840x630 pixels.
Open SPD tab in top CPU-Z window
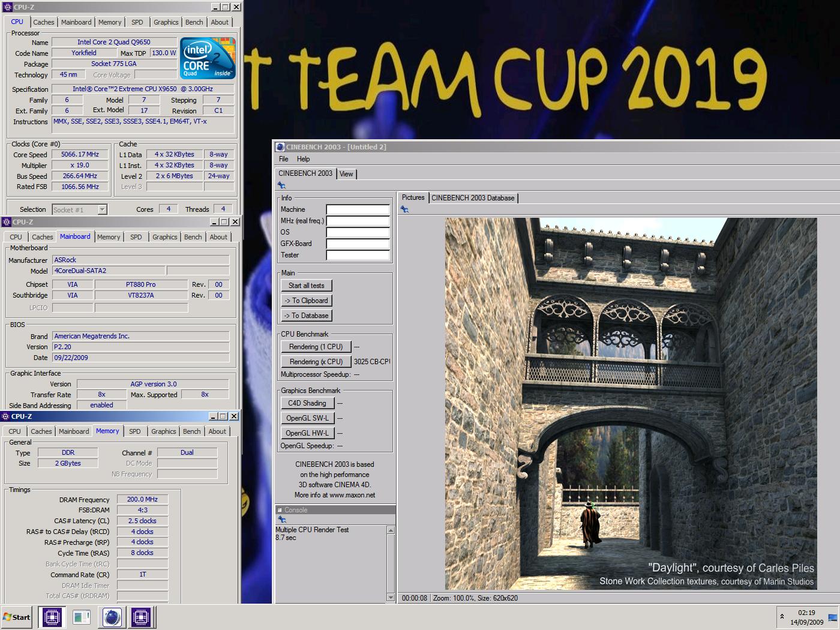[137, 22]
